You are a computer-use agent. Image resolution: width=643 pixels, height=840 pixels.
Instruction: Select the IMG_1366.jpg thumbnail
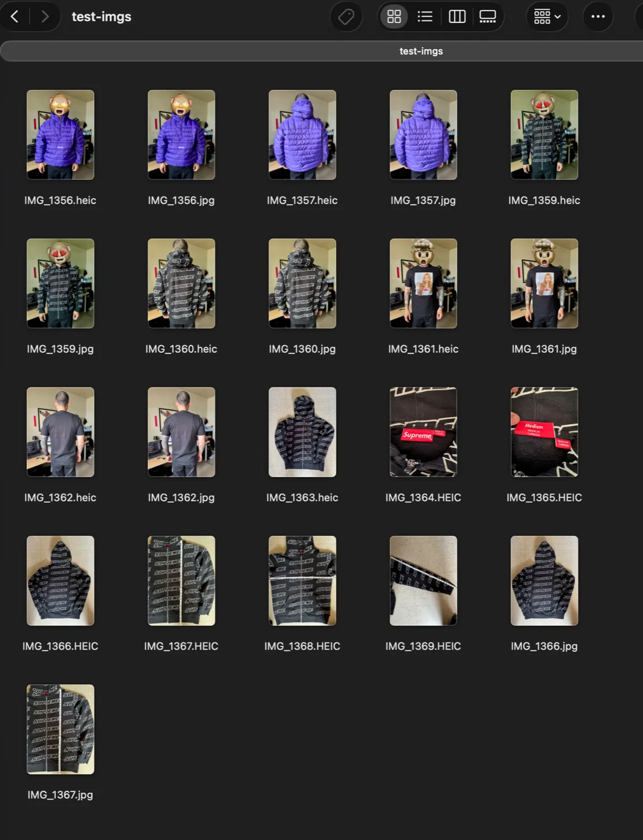click(544, 581)
